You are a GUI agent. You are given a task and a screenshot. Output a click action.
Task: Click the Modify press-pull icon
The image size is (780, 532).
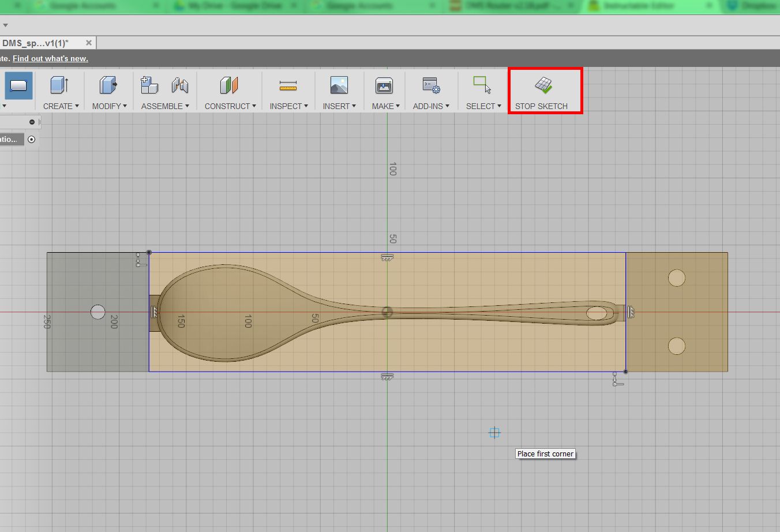click(108, 85)
